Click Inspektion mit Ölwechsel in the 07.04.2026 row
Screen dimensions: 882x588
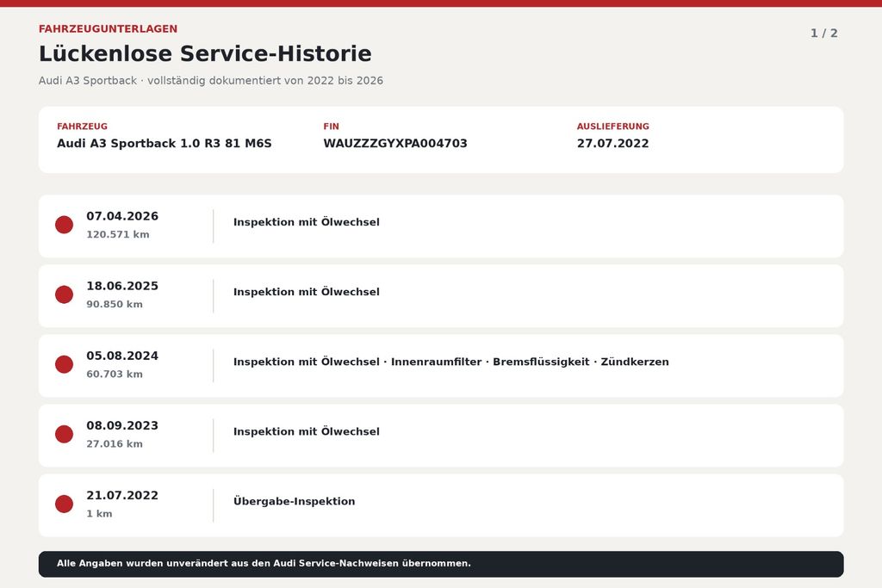(307, 222)
